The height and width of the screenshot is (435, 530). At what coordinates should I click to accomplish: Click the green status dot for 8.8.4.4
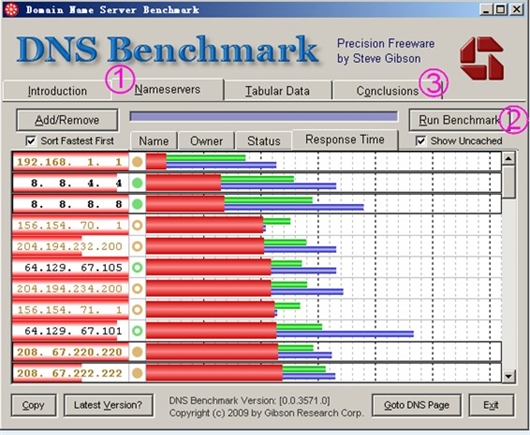click(137, 183)
